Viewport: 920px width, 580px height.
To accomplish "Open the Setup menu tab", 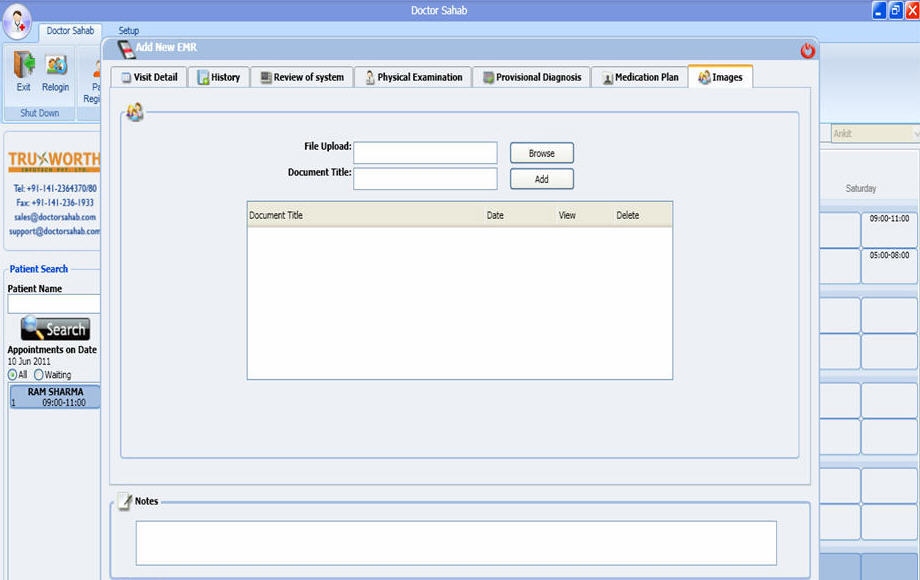I will tap(129, 31).
